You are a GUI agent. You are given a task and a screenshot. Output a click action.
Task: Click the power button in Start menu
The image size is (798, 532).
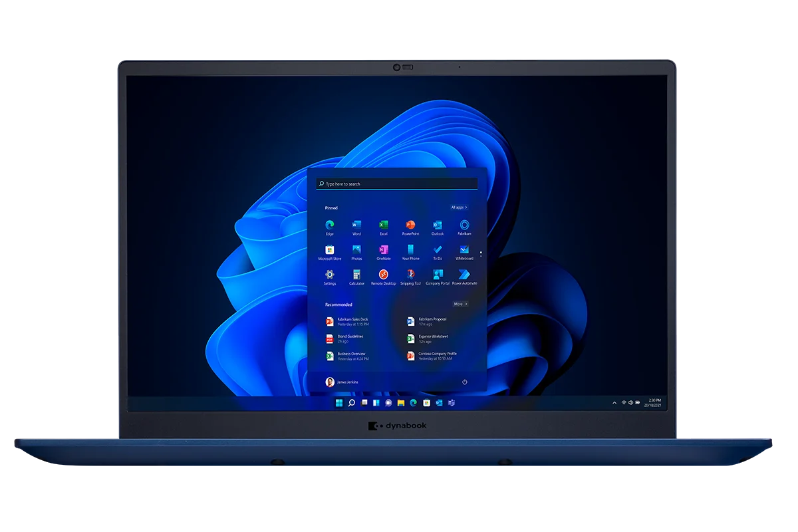(464, 382)
